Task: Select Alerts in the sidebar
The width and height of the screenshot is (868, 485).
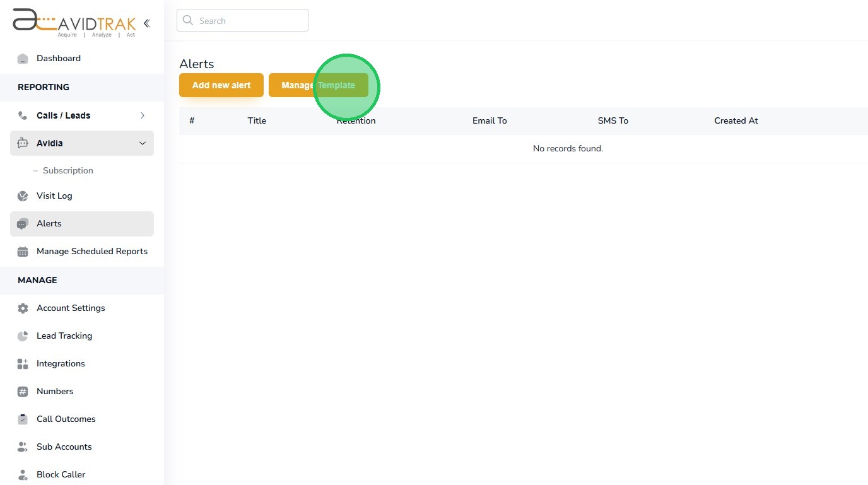Action: (82, 224)
